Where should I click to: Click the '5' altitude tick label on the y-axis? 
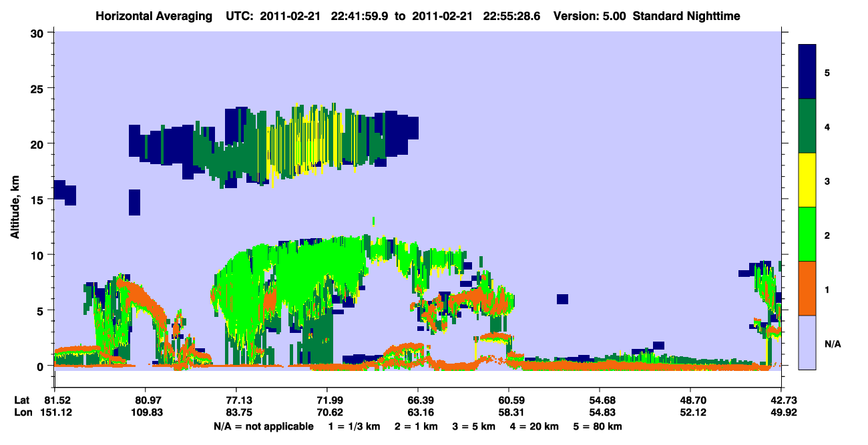pyautogui.click(x=42, y=310)
